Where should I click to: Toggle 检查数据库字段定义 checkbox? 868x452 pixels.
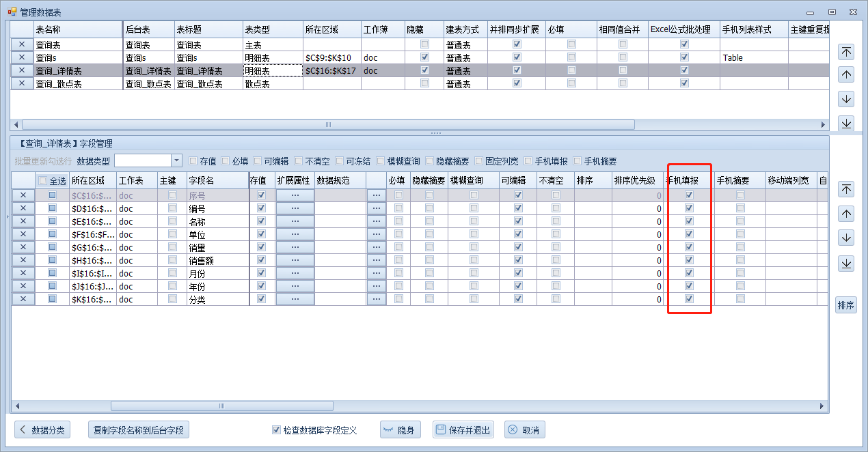(276, 430)
